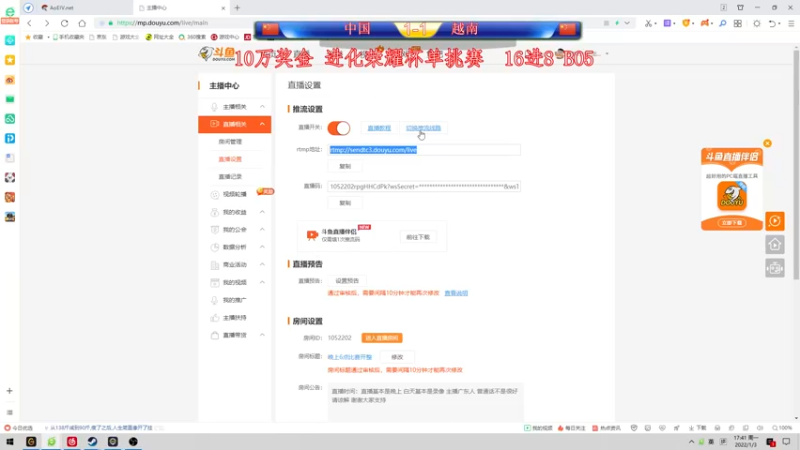This screenshot has width=800, height=450.
Task: Open the 360搜索 bookmark
Action: coord(192,37)
